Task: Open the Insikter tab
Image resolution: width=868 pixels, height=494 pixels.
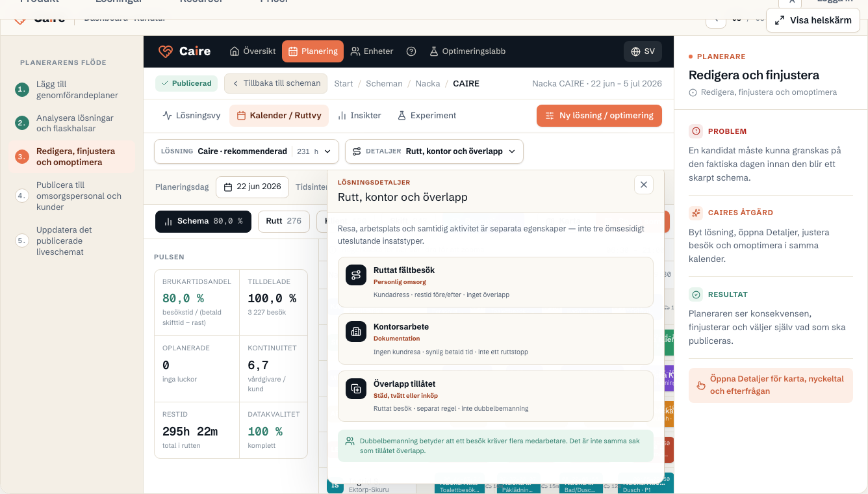Action: [359, 116]
